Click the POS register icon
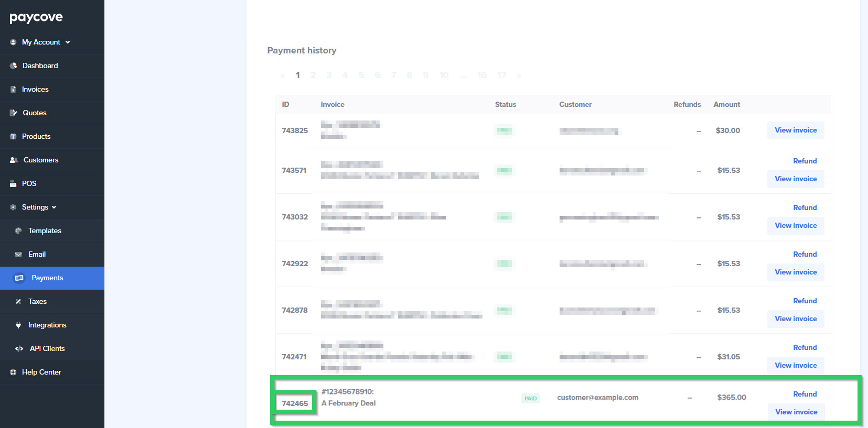 pyautogui.click(x=13, y=184)
